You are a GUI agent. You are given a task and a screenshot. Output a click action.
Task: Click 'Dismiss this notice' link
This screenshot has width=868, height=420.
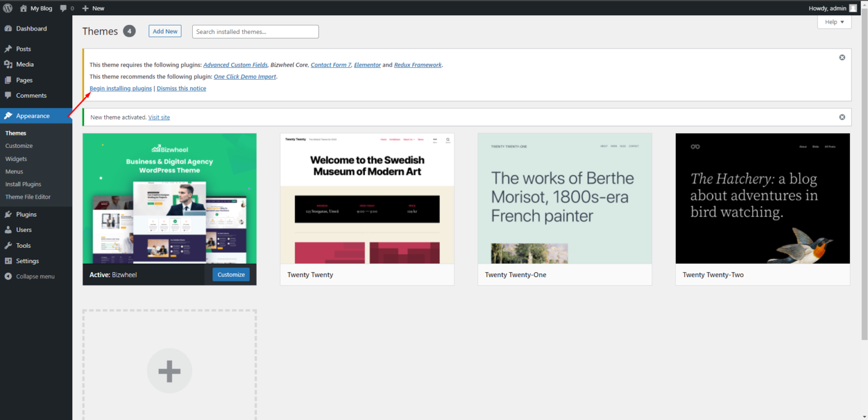[x=181, y=89]
